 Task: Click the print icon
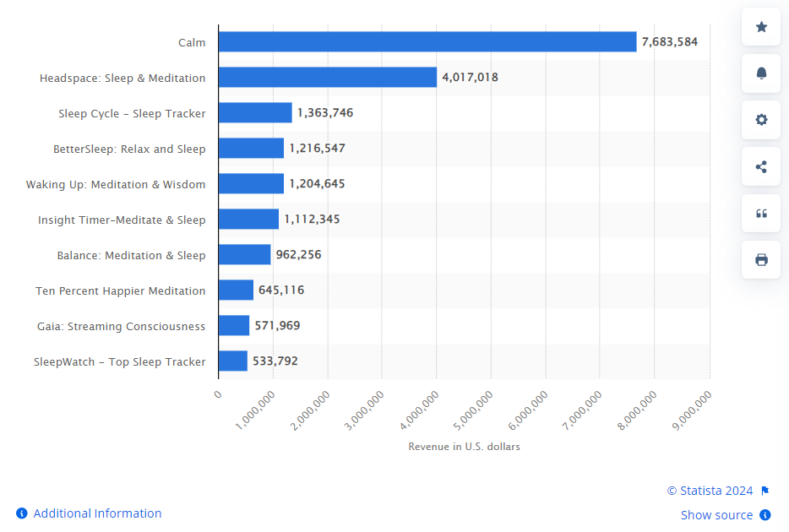(x=761, y=260)
